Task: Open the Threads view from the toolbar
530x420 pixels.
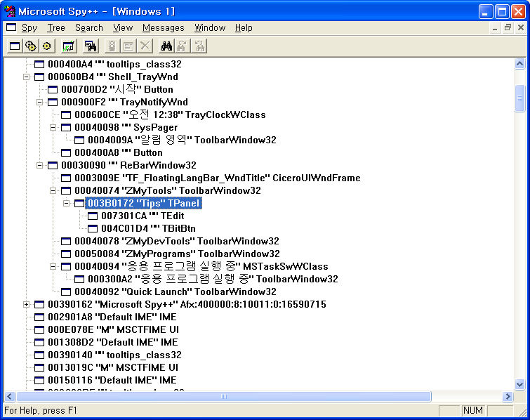Action: tap(47, 46)
